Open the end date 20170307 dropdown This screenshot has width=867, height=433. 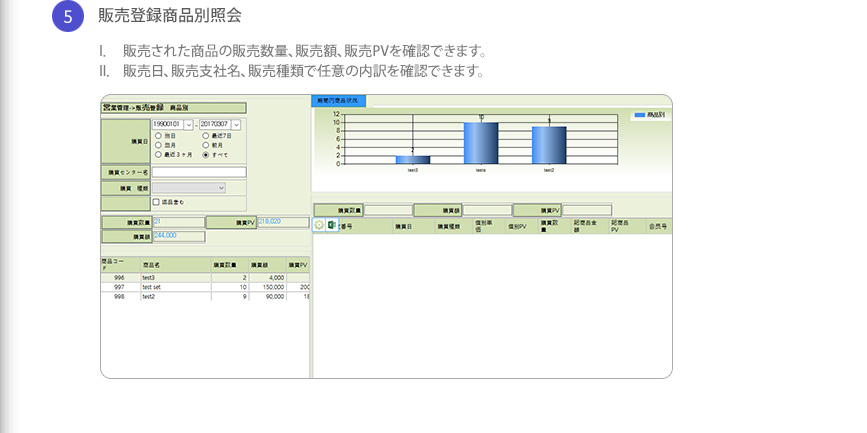click(236, 124)
